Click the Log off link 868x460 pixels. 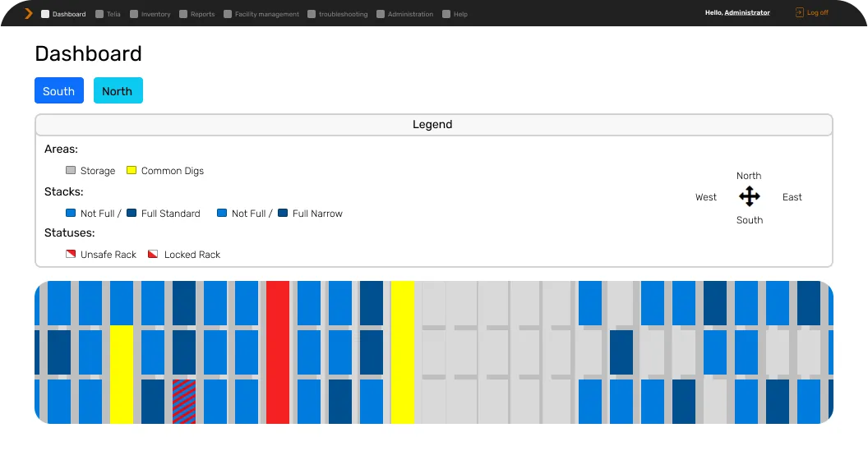coord(818,13)
